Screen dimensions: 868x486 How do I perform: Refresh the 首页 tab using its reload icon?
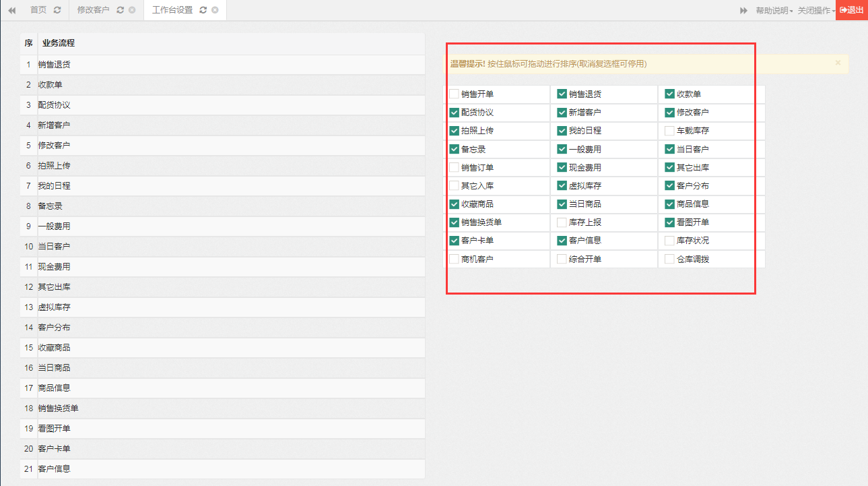tap(57, 11)
